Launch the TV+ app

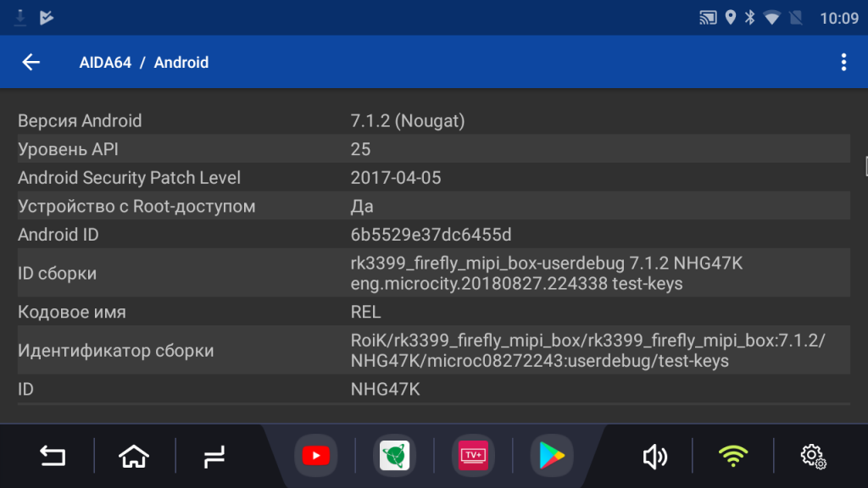[x=472, y=456]
